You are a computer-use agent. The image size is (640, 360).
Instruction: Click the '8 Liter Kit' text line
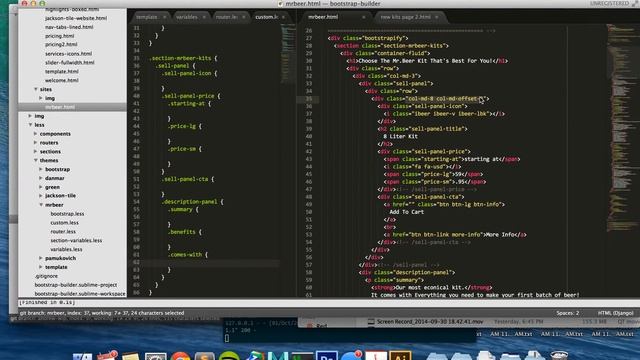(400, 136)
